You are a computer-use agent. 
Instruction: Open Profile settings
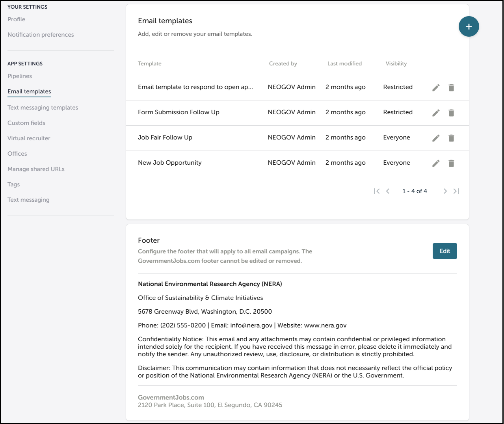pos(16,19)
